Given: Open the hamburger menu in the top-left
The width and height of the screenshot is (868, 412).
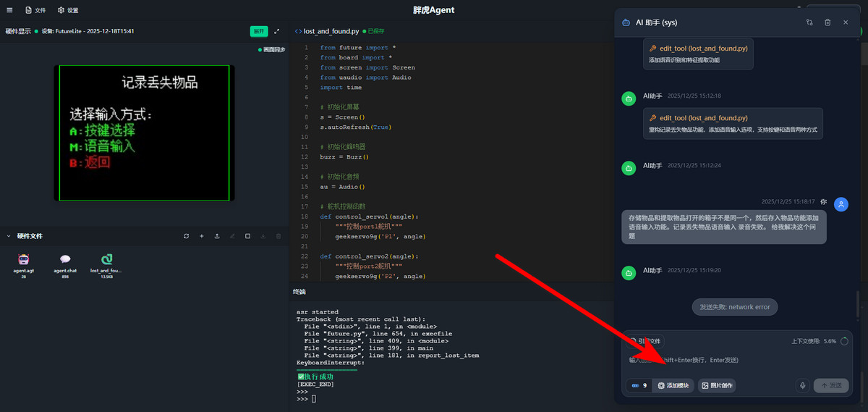Looking at the screenshot, I should [x=9, y=10].
